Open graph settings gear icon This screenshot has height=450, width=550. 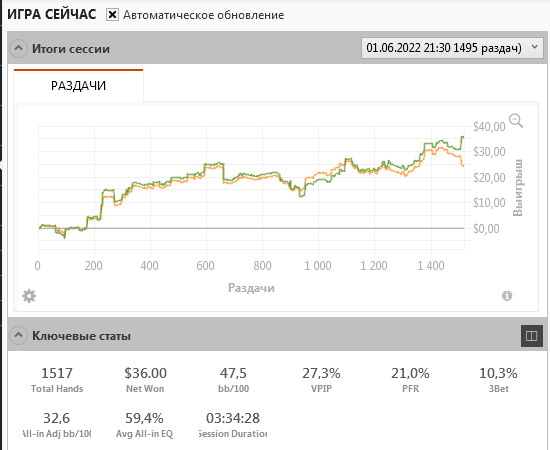tap(29, 296)
